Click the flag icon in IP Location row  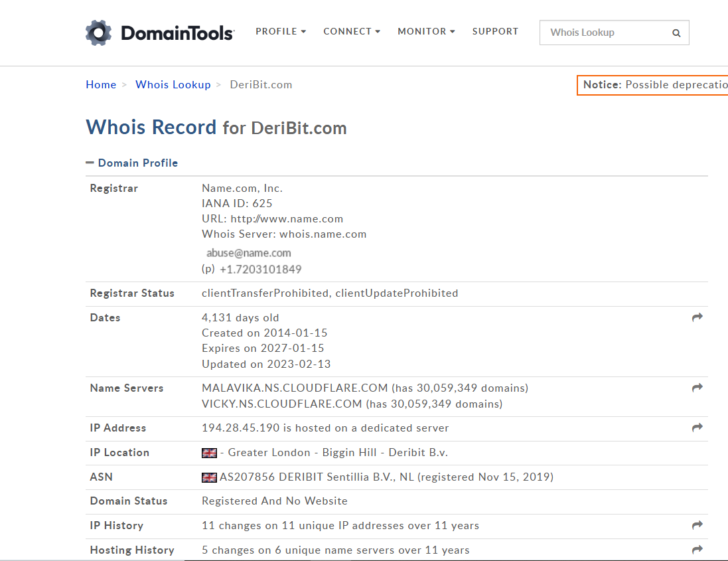209,453
